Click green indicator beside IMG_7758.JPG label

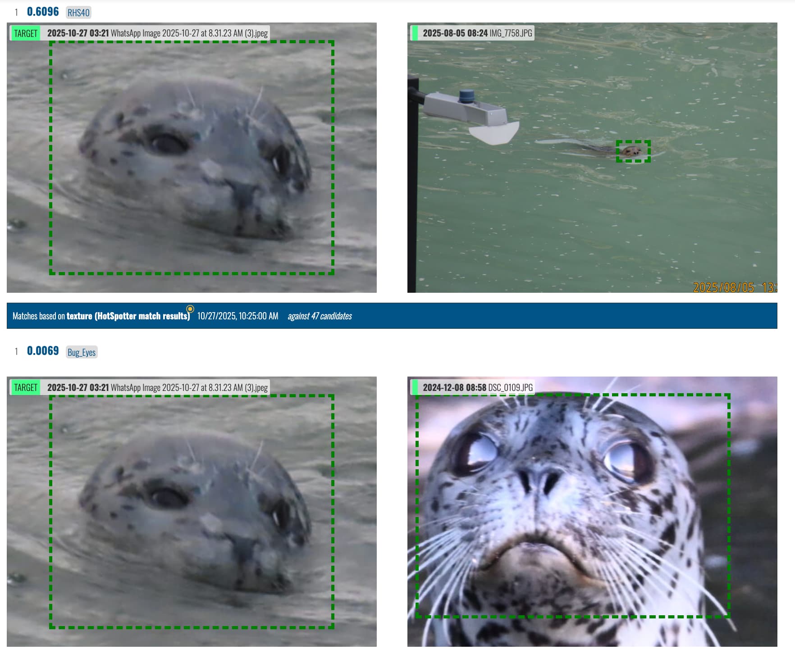point(414,33)
